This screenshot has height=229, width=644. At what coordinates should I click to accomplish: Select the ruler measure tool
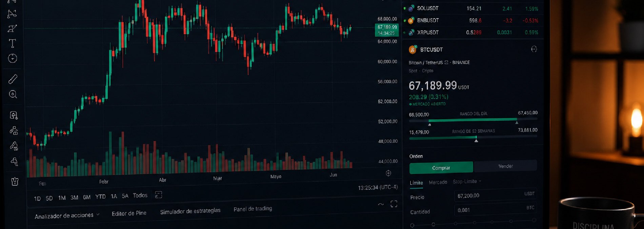click(13, 79)
